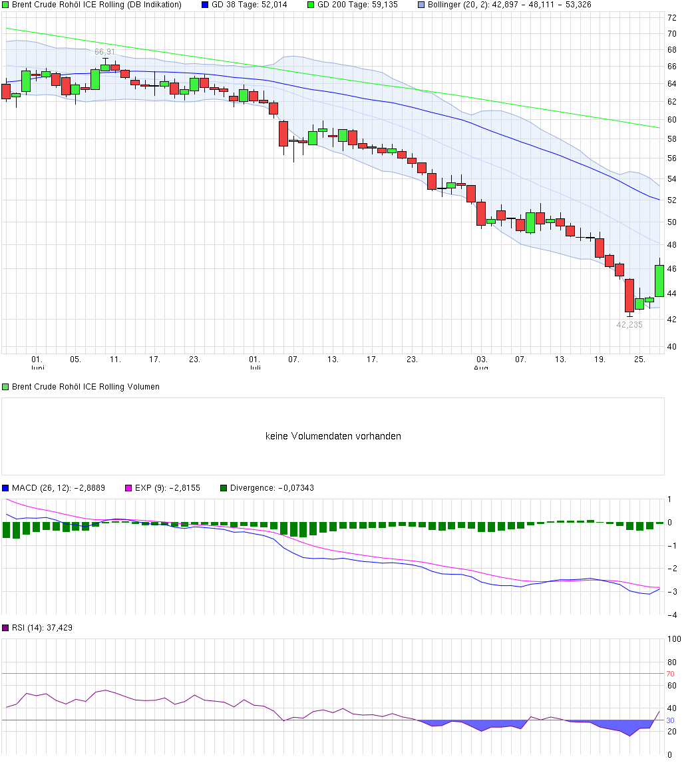This screenshot has width=700, height=763.
Task: Select 'Brent Crude Rohöl ICE Rolling Volumen' label
Action: (86, 387)
